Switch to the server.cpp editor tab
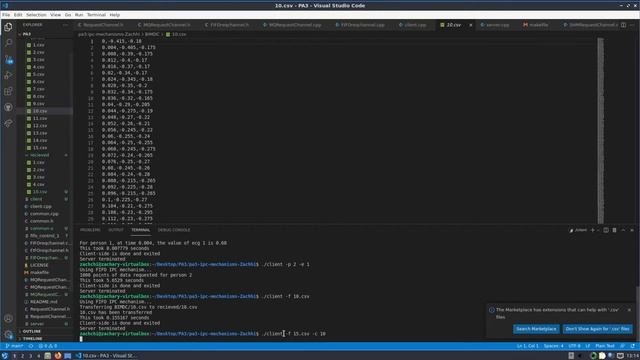This screenshot has width=640, height=360. tap(495, 25)
